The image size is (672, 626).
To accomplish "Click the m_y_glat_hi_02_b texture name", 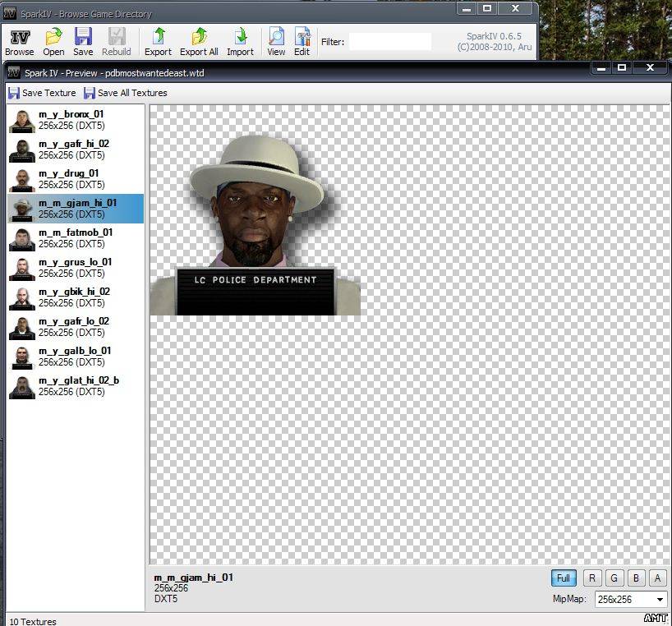I will coord(79,380).
